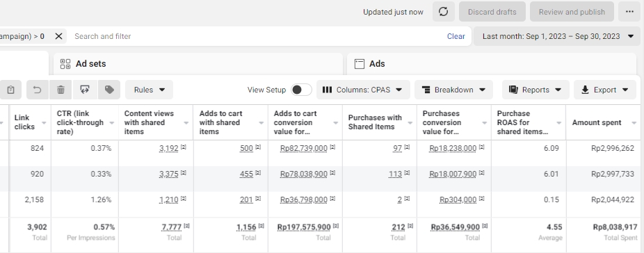The image size is (644, 253).
Task: Click the value Rp36,798,000
Action: [x=304, y=200]
